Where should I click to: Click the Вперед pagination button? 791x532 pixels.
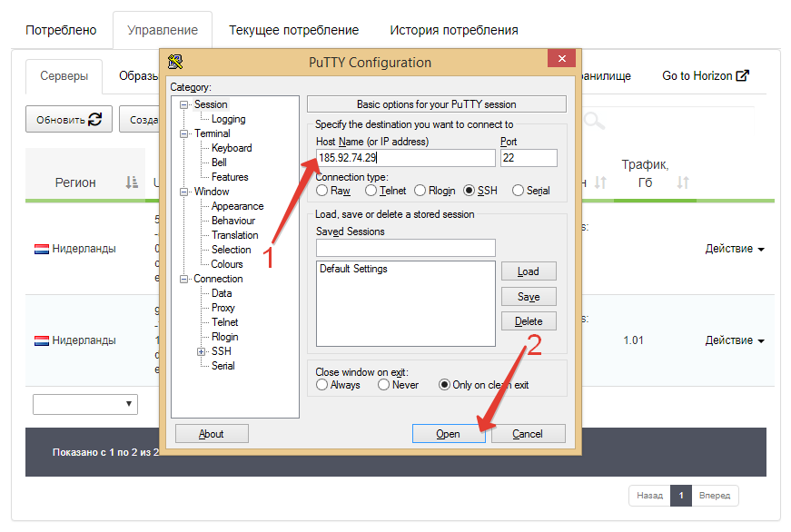[715, 496]
